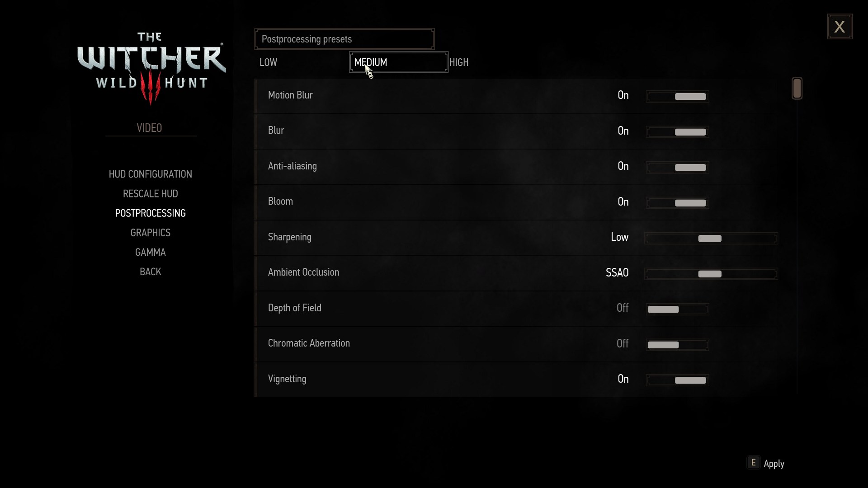Drag the scrollbar to reveal more settings
This screenshot has height=488, width=868.
click(797, 88)
